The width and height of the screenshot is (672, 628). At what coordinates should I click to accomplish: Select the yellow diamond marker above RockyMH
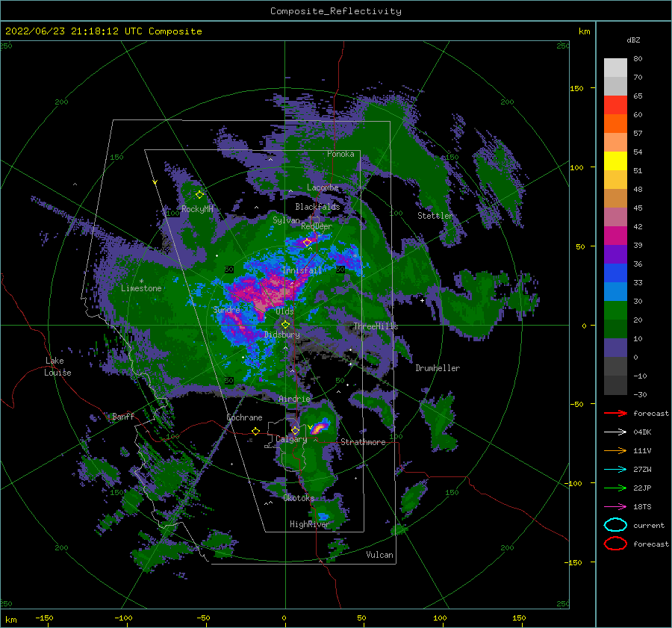pos(199,195)
